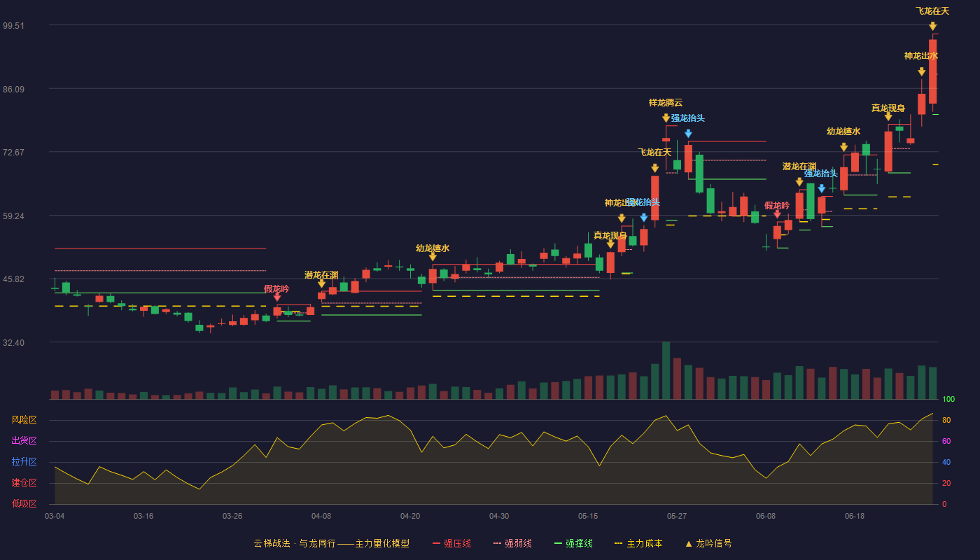Click the yellow arrow under 潜龙在渊 near 04-08
Screen dimensions: 980x560
pos(321,283)
